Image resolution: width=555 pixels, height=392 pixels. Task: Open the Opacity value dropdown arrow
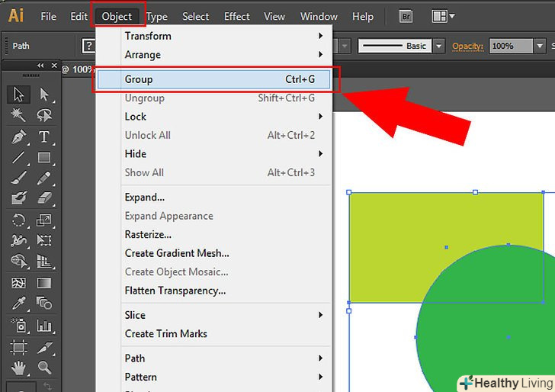coord(540,46)
